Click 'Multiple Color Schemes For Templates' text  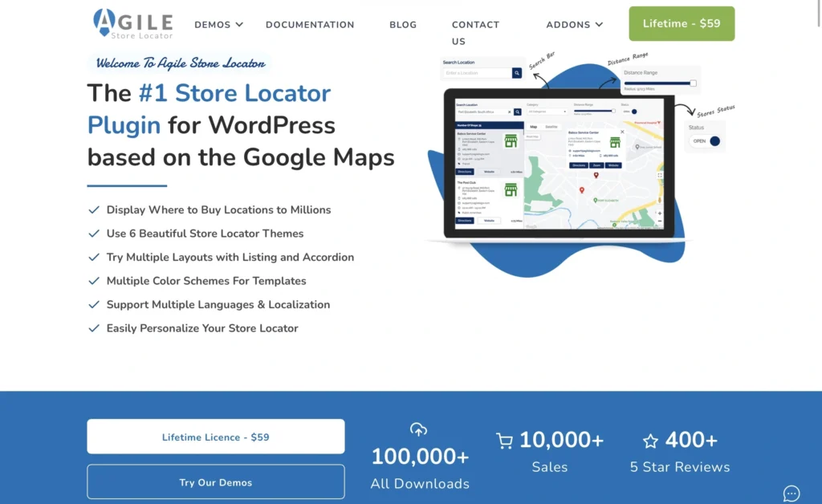pyautogui.click(x=206, y=281)
